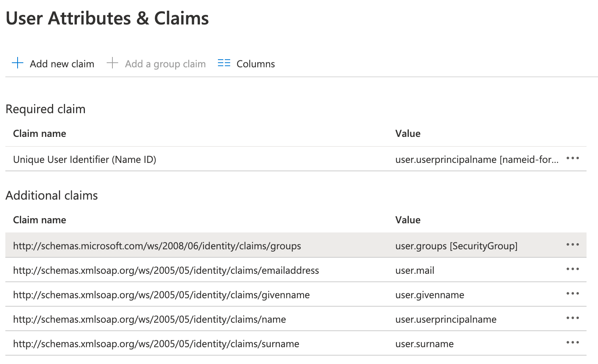Click the Required claim section heading
Image resolution: width=598 pixels, height=364 pixels.
[x=45, y=109]
